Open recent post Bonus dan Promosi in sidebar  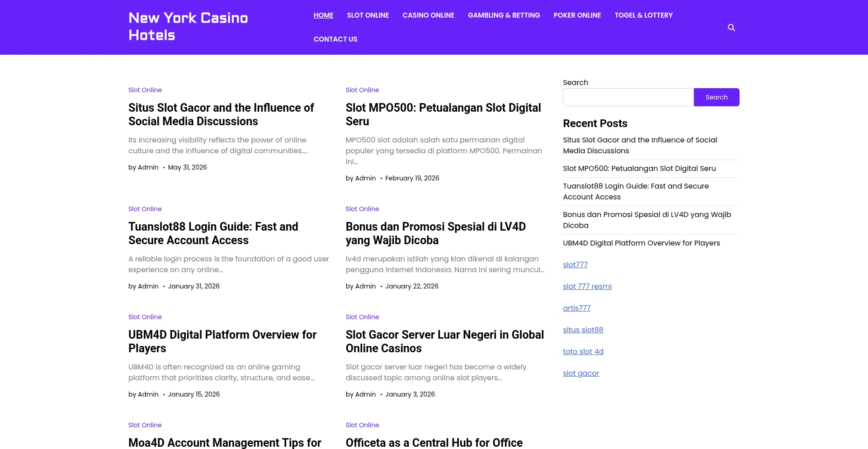(x=647, y=220)
